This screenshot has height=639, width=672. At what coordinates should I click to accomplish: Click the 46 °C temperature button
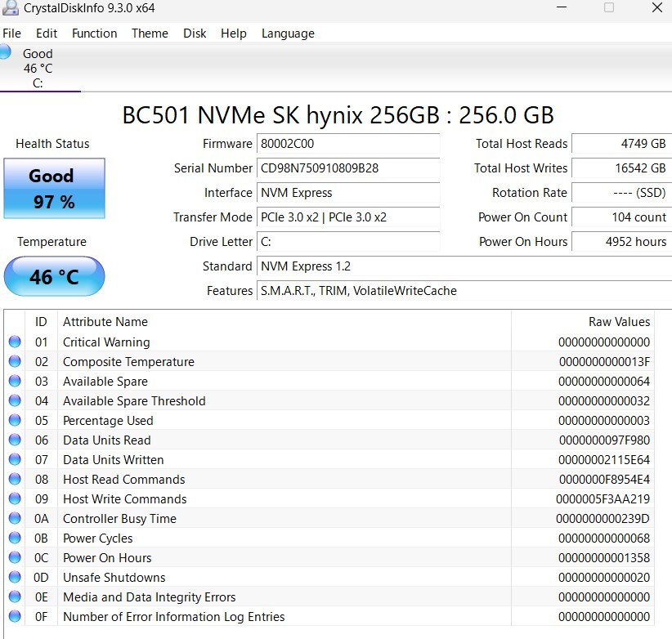click(54, 277)
